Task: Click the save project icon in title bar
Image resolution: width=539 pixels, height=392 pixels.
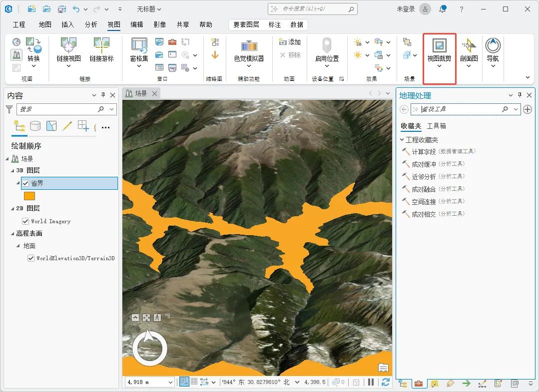Action: 62,9
